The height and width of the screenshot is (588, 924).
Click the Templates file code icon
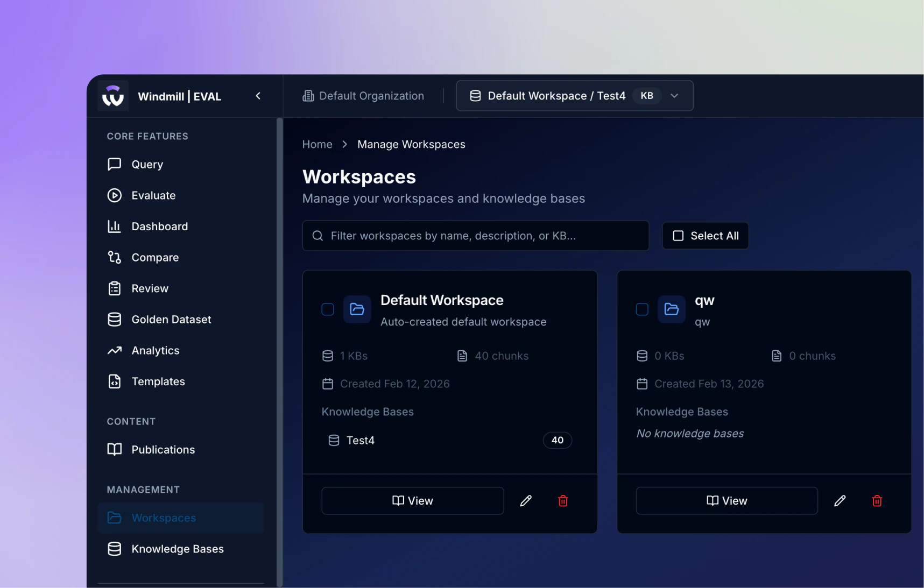click(x=114, y=381)
